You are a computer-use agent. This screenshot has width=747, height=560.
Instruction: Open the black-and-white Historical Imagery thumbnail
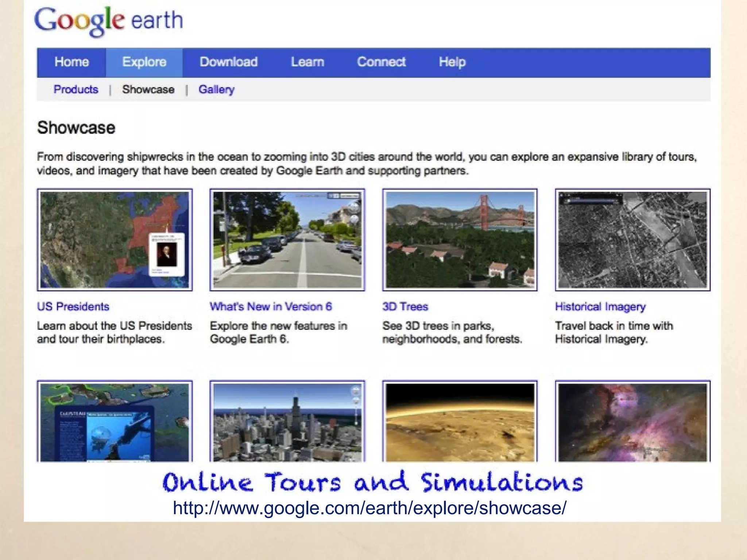(633, 240)
